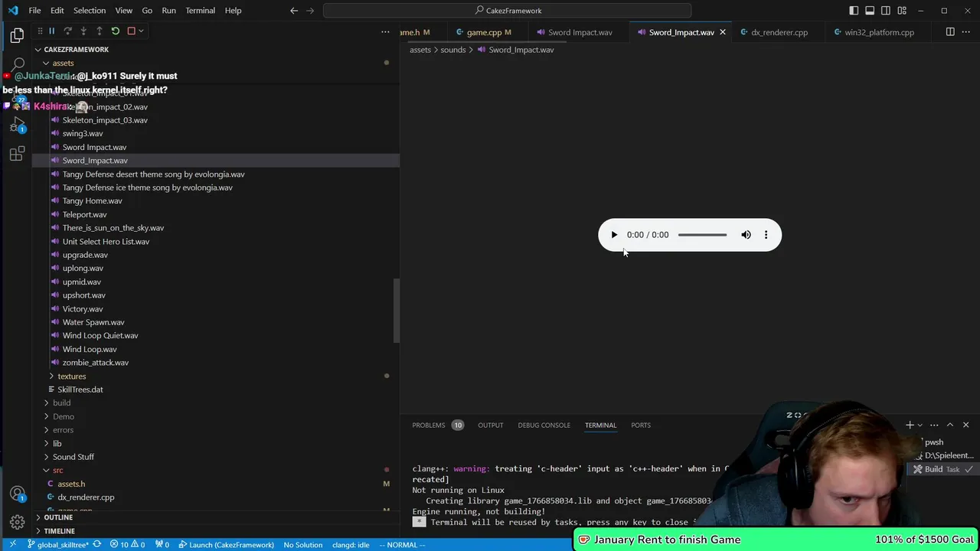
Task: Stop the debug session
Action: pyautogui.click(x=131, y=31)
